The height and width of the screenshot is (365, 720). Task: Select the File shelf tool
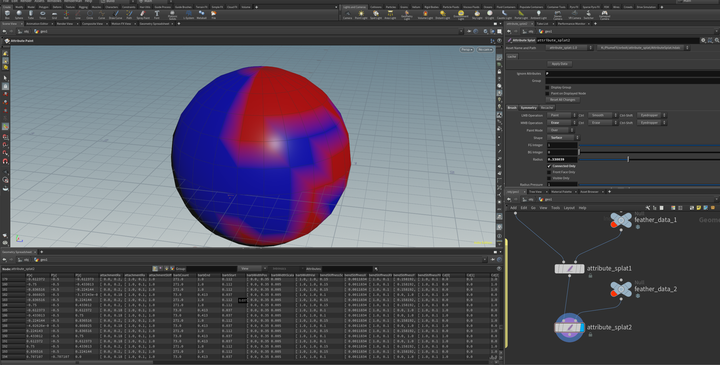pos(214,15)
